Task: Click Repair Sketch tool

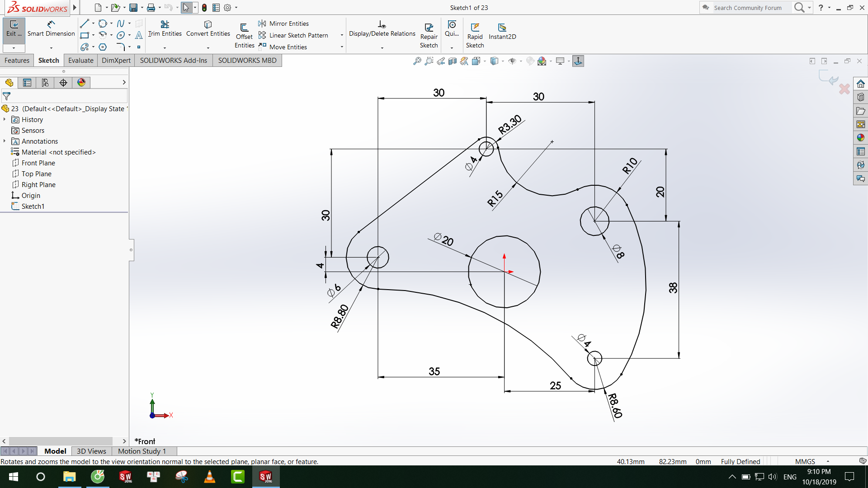Action: [429, 35]
